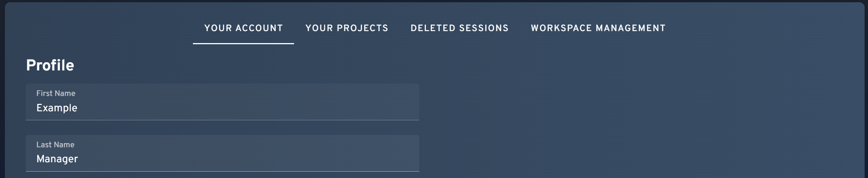Go to the Workspace Management tab
The width and height of the screenshot is (868, 178).
coord(598,28)
